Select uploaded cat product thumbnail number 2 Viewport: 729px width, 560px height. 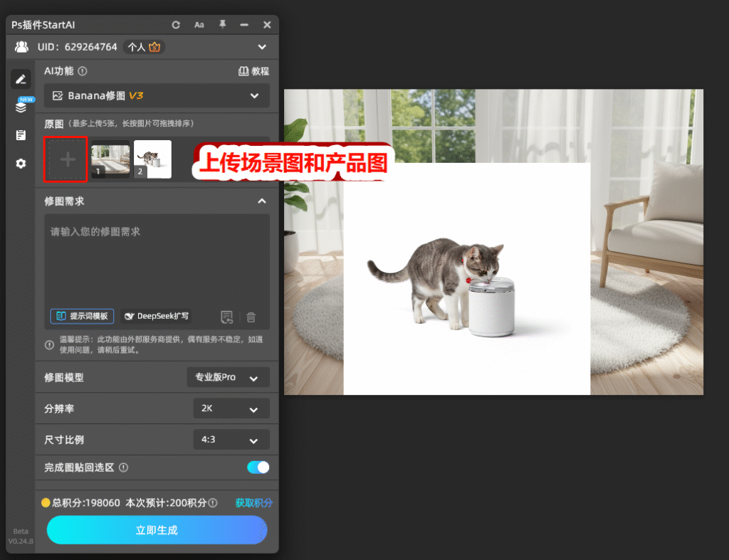point(152,159)
